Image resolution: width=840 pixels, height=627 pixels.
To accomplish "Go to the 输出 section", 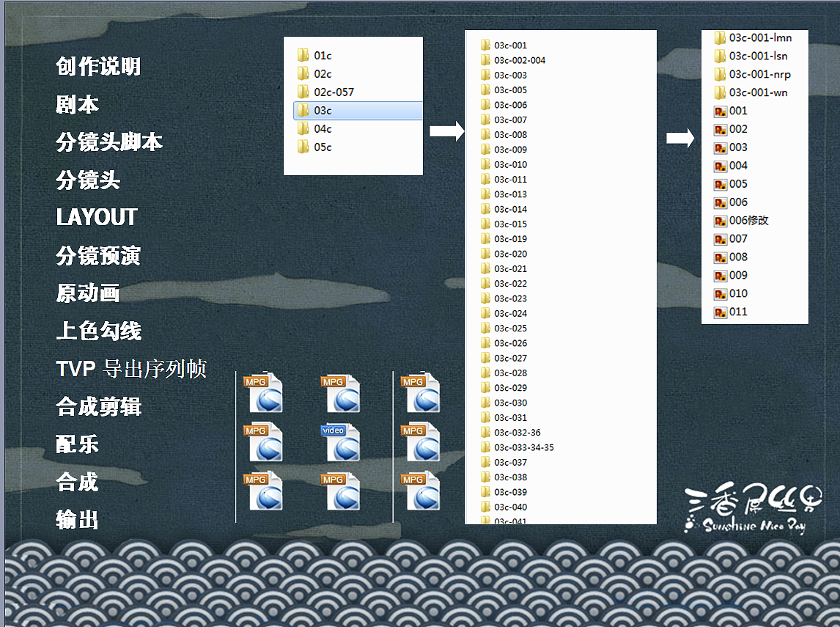I will point(77,519).
